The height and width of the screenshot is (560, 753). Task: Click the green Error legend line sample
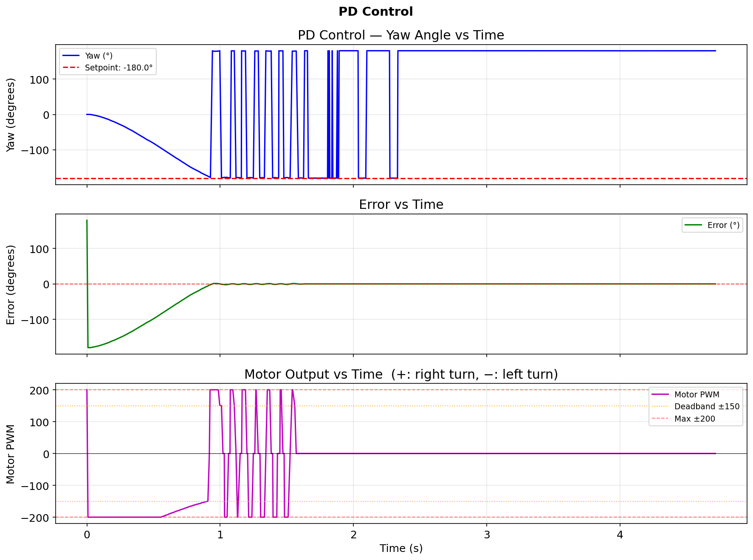click(x=694, y=225)
